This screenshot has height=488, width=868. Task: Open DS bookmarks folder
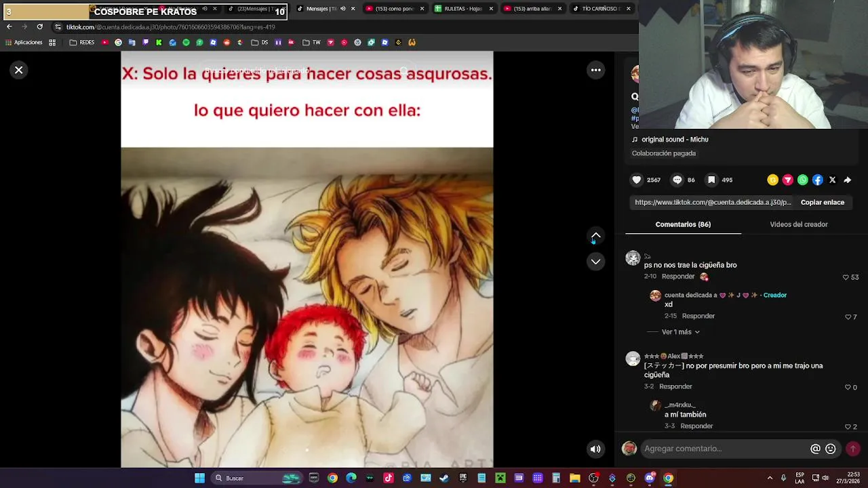point(260,42)
